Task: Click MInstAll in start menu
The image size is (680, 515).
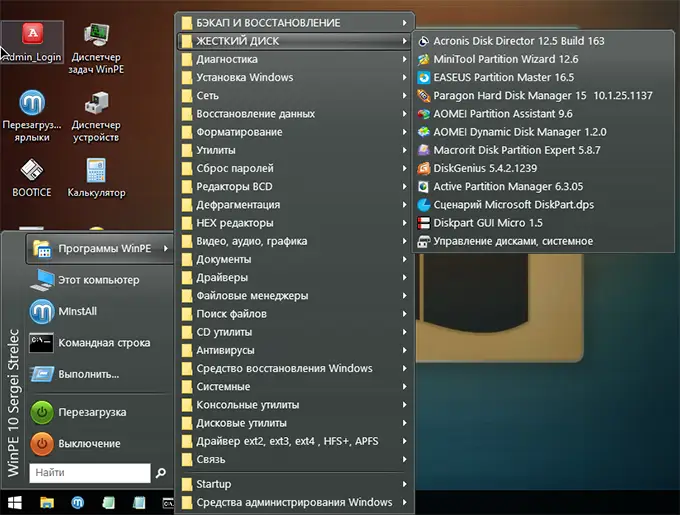Action: [x=77, y=311]
